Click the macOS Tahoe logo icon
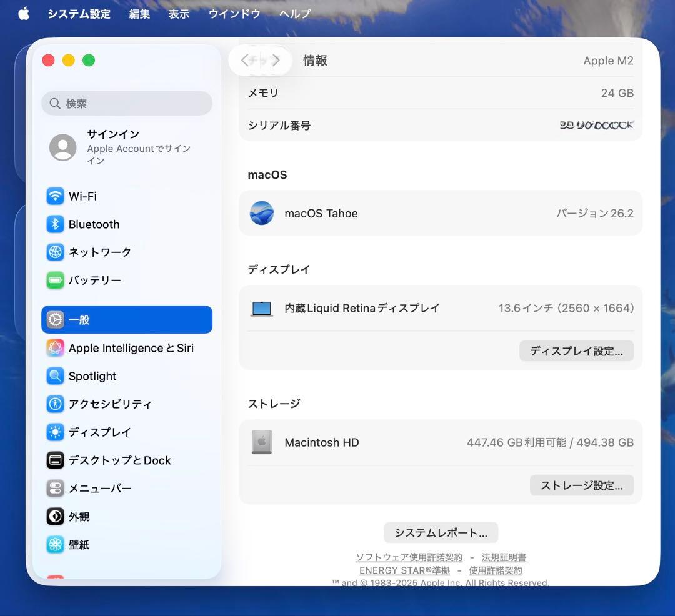675x616 pixels. click(262, 213)
